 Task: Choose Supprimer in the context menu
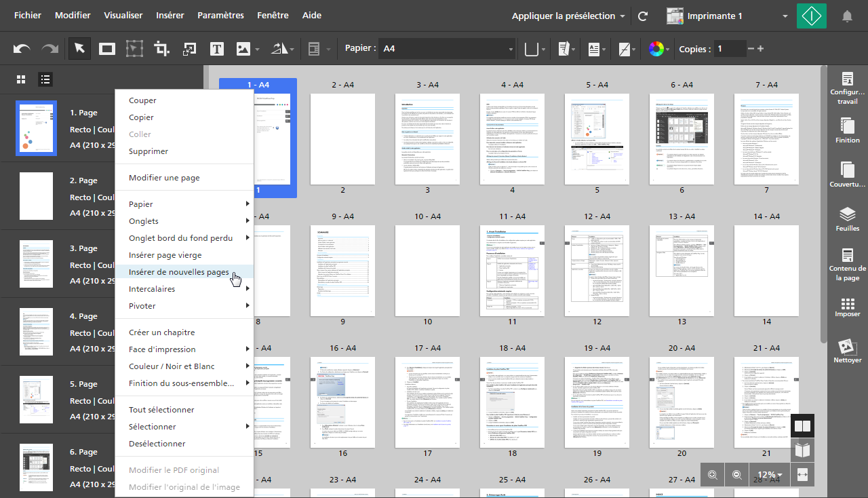tap(184, 151)
